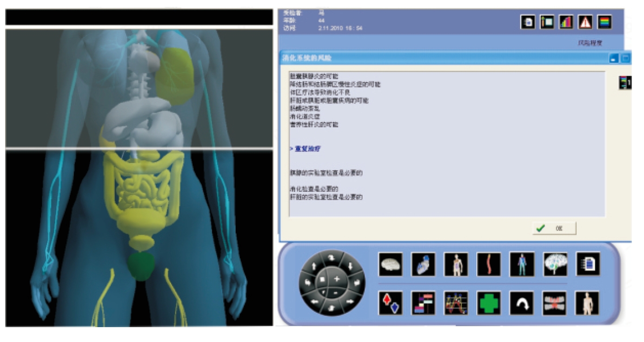
Task: Minimize the digestive system risk dialog
Action: tap(613, 59)
